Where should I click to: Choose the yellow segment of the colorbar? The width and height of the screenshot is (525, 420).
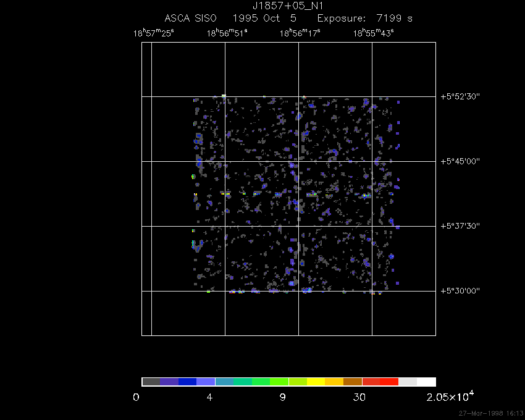(316, 382)
